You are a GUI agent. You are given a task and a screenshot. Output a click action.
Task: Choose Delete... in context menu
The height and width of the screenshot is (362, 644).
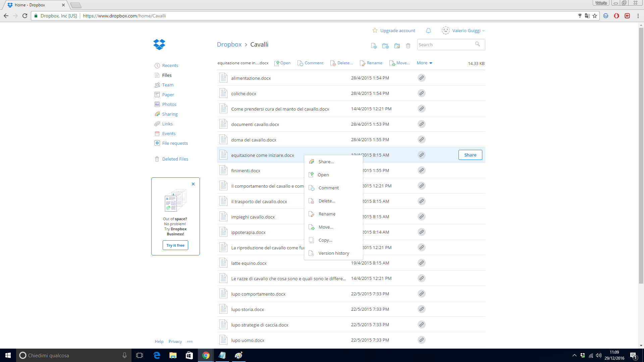point(333,201)
